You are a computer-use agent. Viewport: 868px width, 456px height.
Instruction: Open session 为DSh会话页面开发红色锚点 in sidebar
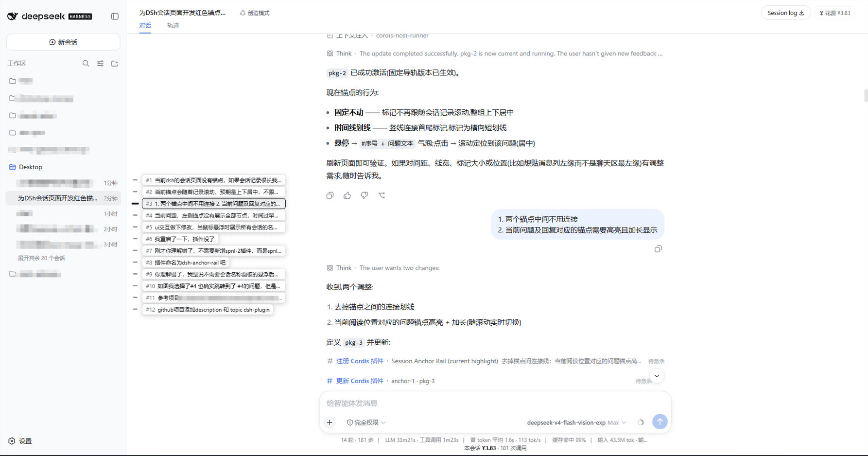pyautogui.click(x=63, y=198)
